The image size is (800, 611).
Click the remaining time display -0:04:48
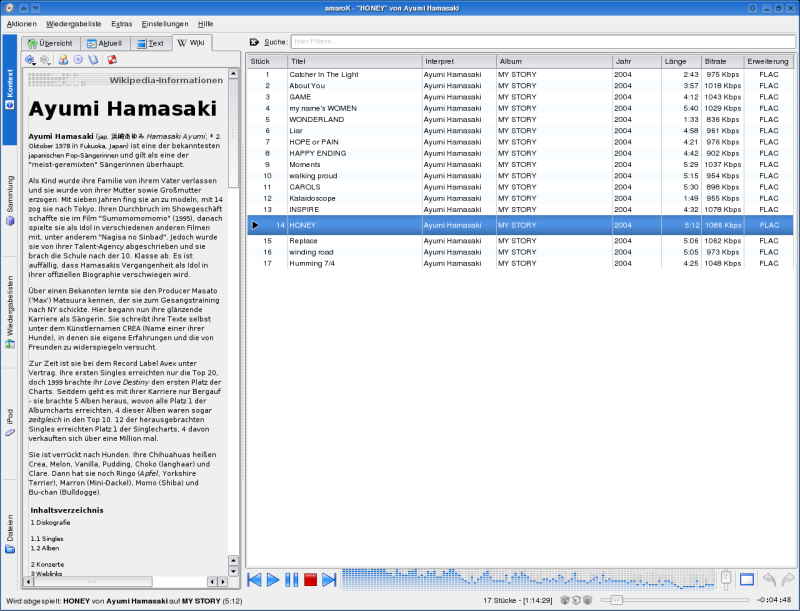774,600
